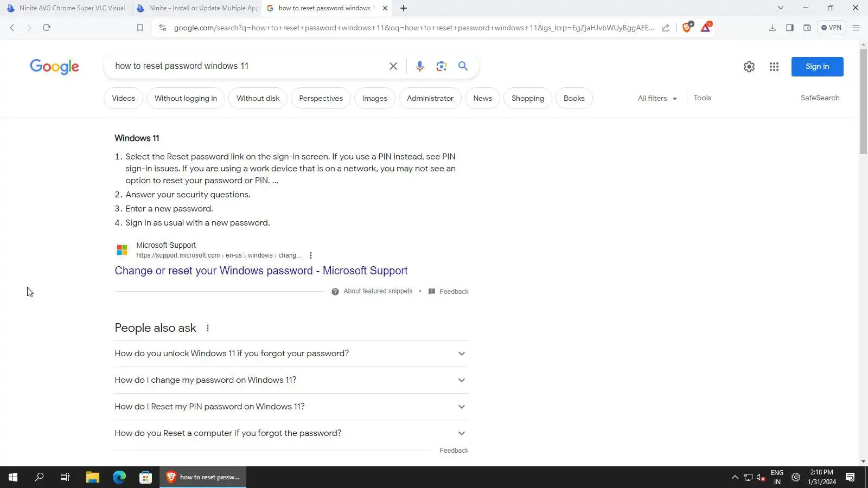Open Google quick settings gear icon
Image resolution: width=868 pixels, height=488 pixels.
tap(749, 67)
